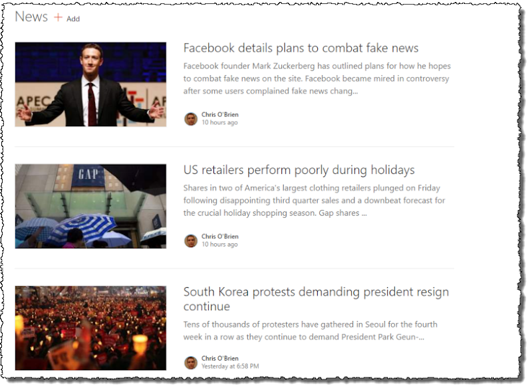Click the author avatar under South Korea article
Image resolution: width=532 pixels, height=392 pixels.
(191, 362)
